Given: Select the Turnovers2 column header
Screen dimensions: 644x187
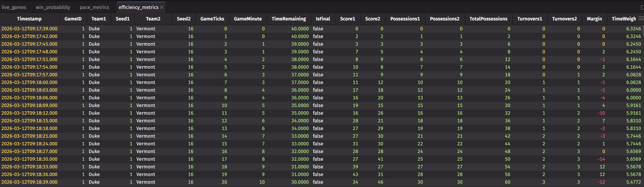Looking at the screenshot, I should 564,19.
